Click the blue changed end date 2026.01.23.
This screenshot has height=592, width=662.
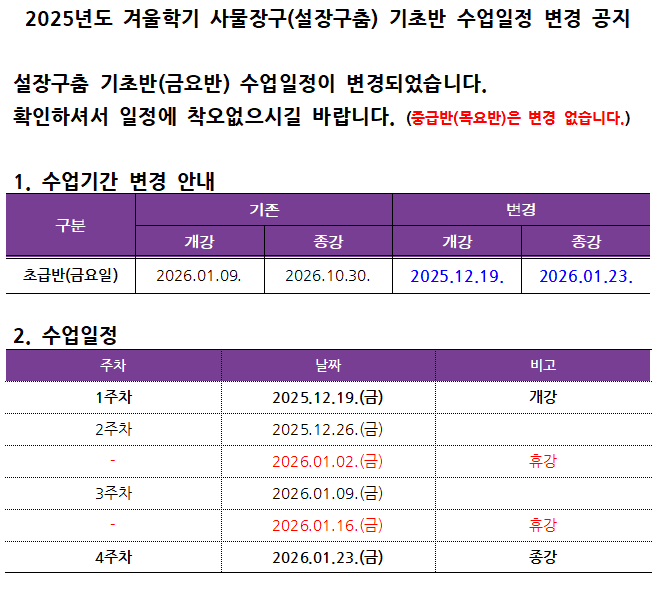[x=586, y=275]
